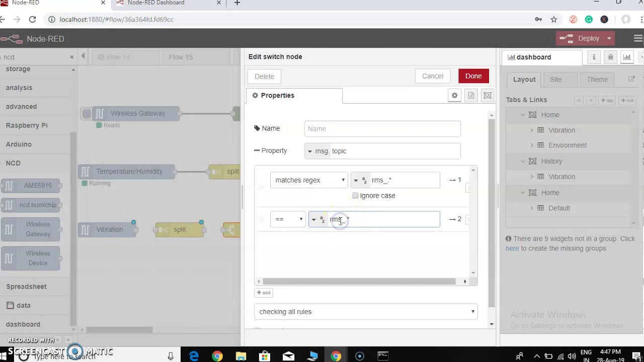Add a new rule with add button
644x362 pixels.
pyautogui.click(x=264, y=293)
